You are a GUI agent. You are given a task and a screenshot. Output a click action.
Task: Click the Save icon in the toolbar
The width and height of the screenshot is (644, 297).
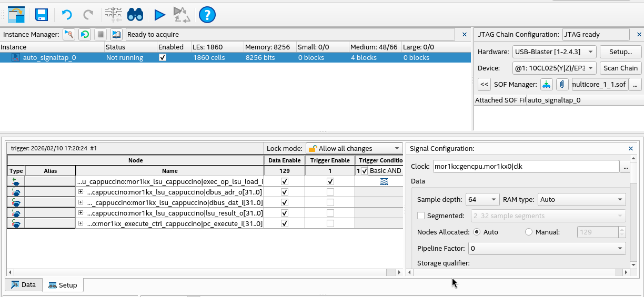42,15
